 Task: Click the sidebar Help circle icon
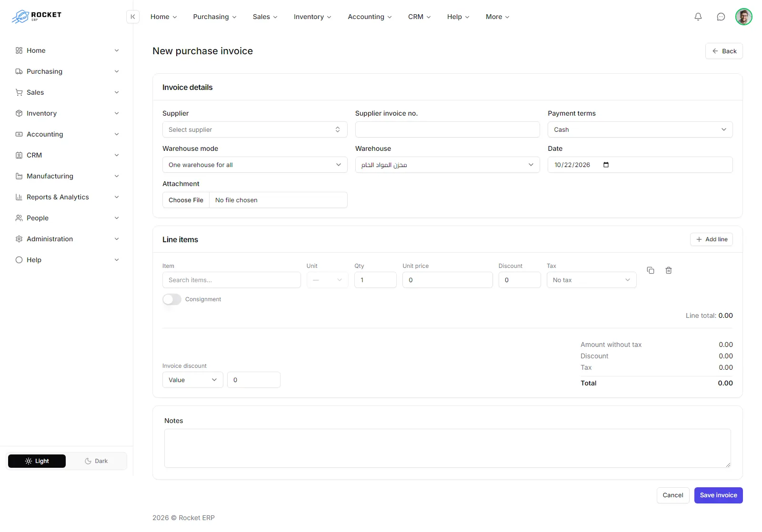[x=19, y=260]
